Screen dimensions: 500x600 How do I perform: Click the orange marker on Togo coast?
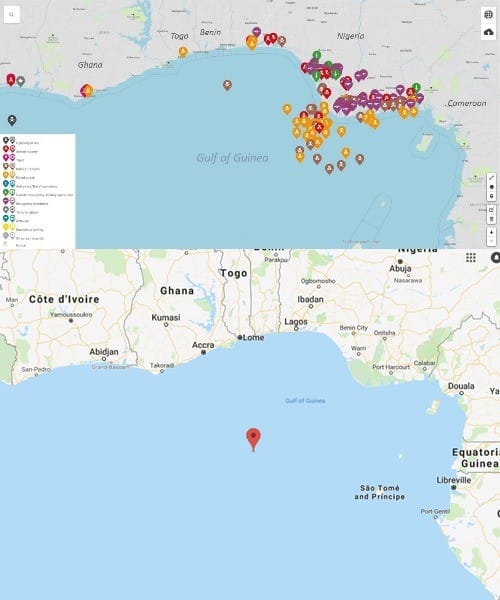point(183,52)
